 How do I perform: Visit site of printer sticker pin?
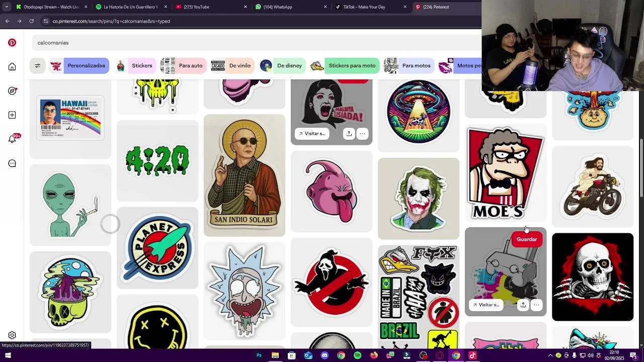coord(486,305)
